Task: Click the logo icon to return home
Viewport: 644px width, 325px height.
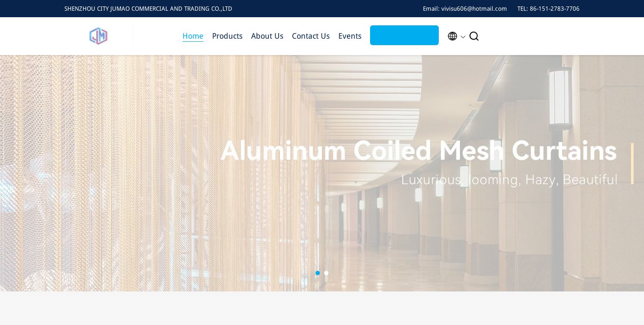Action: [98, 36]
